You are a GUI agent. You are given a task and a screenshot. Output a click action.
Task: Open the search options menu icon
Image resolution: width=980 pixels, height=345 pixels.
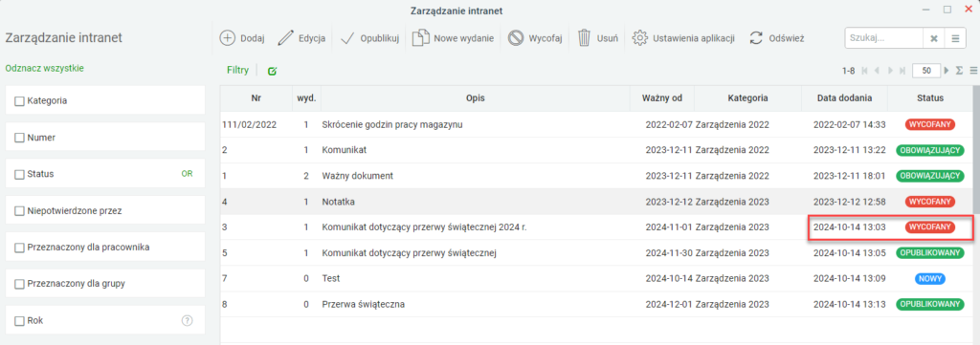(x=955, y=38)
